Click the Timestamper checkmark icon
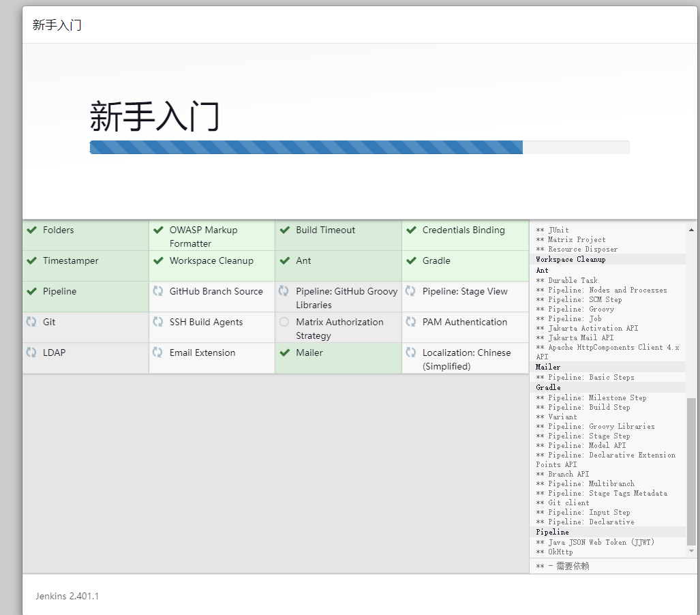Viewport: 700px width, 615px height. [32, 261]
